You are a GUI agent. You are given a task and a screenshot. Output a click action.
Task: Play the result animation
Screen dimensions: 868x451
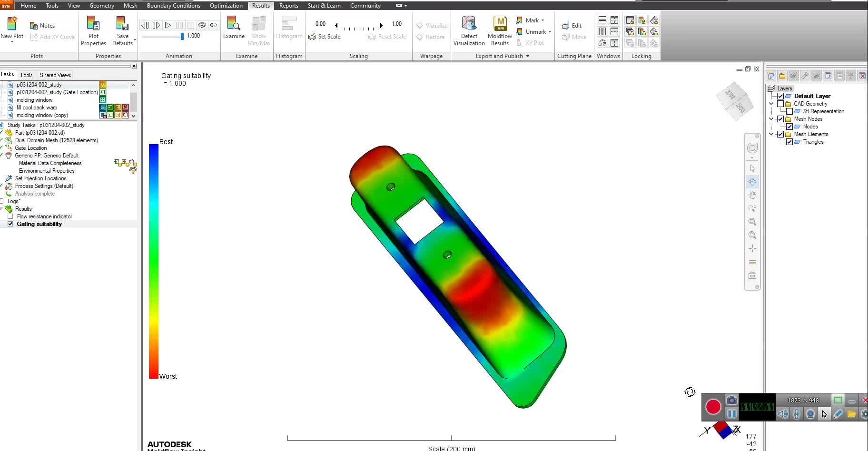pos(168,25)
